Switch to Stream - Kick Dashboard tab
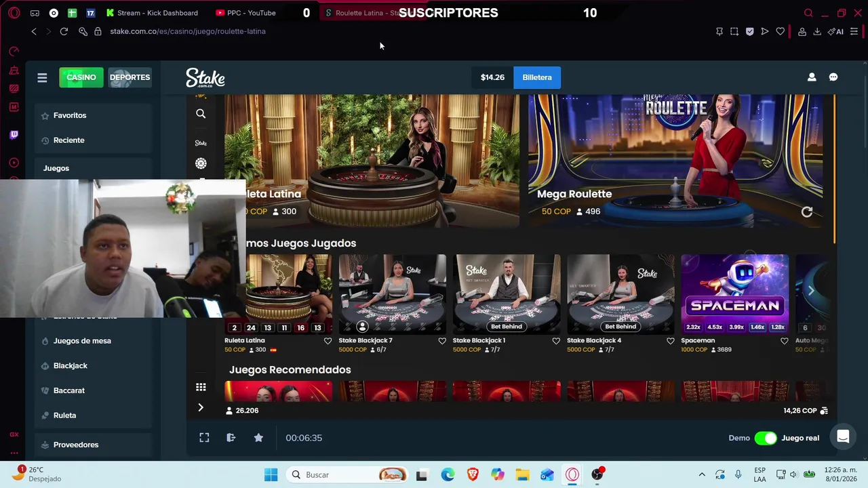The width and height of the screenshot is (868, 488). [x=151, y=13]
